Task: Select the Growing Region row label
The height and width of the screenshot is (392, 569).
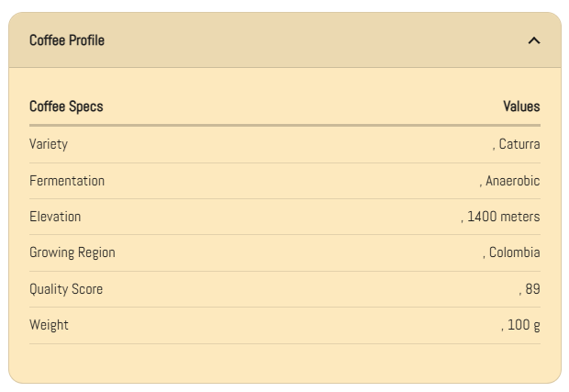Action: pos(73,252)
